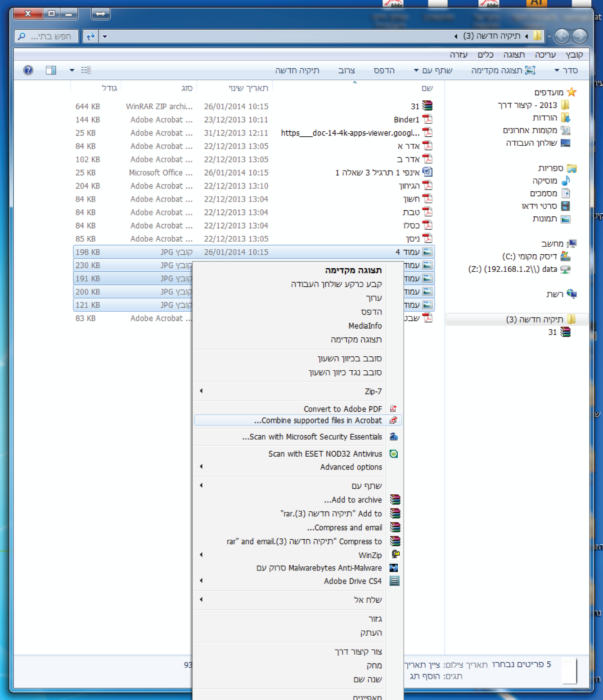Click the צרוב (Burn) toolbar button

[346, 70]
